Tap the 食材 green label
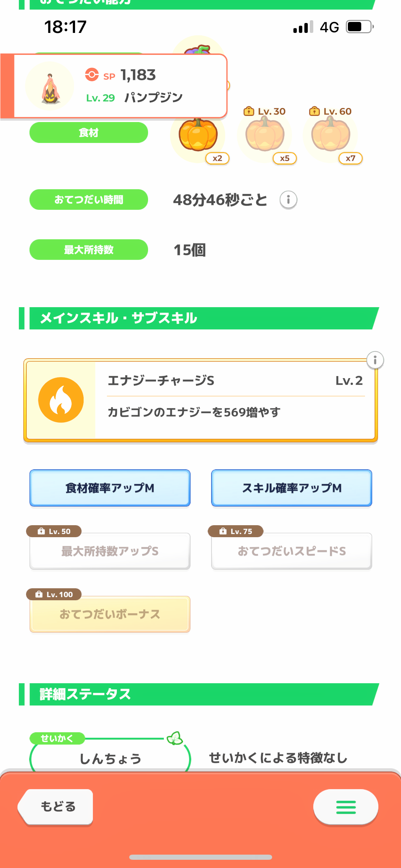This screenshot has width=401, height=868. click(89, 133)
